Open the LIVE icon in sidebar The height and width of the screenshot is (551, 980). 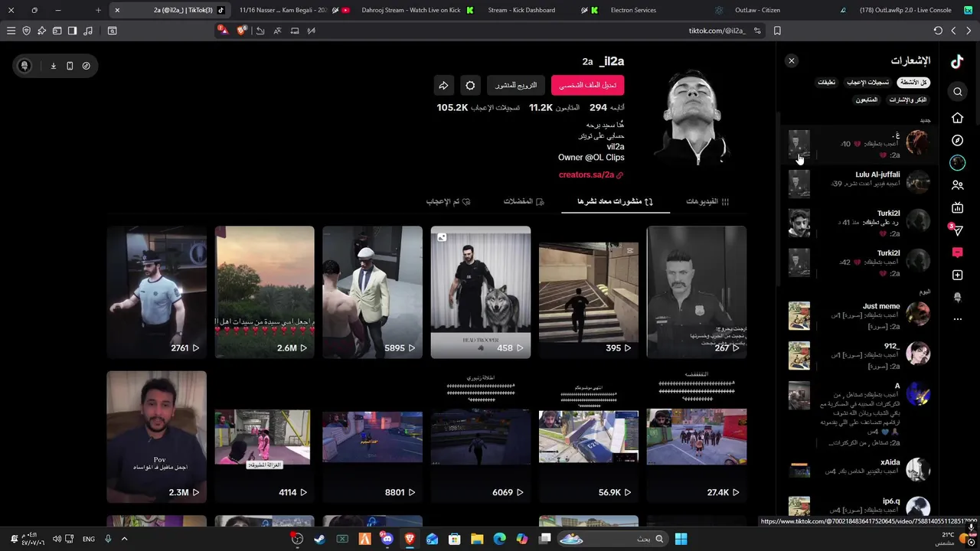[958, 207]
